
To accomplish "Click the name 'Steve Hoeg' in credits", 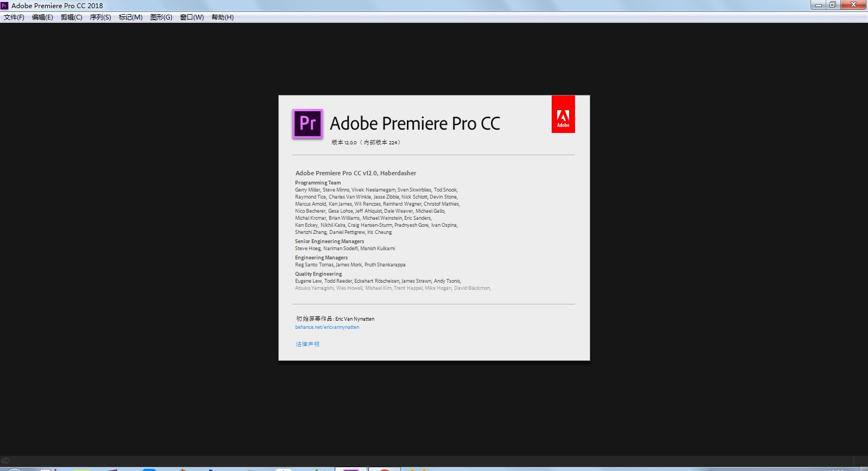I will (308, 249).
